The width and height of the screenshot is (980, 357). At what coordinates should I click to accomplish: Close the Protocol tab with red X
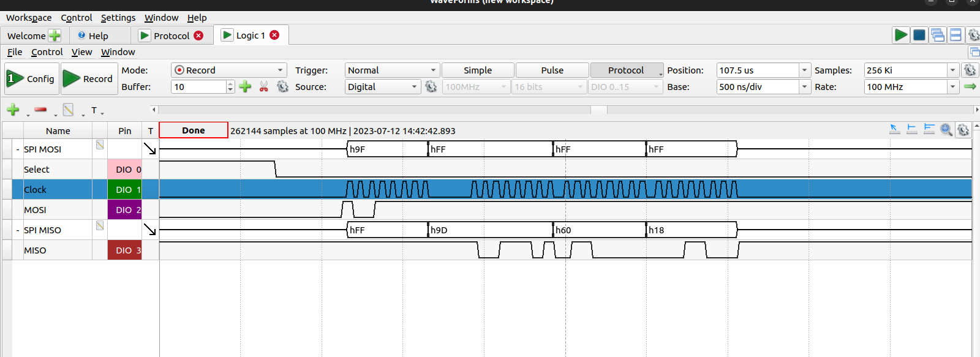pos(198,36)
